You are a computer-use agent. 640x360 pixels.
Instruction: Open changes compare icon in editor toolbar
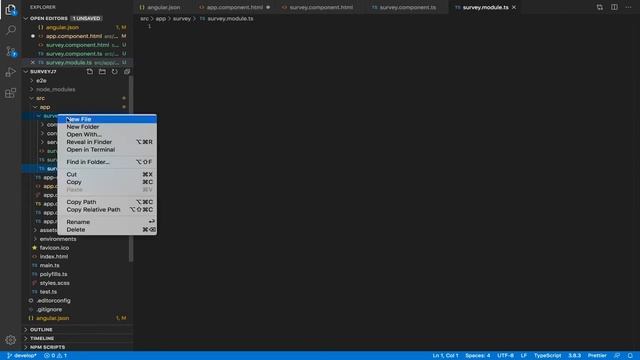(x=600, y=7)
